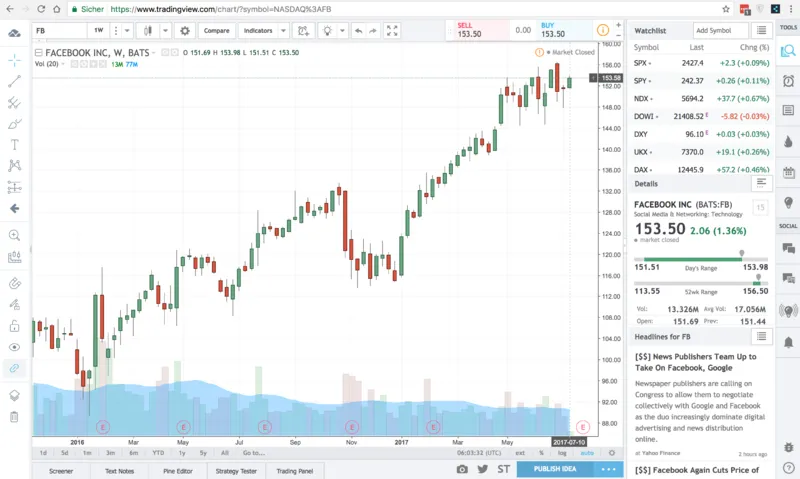Toggle percentage scale on the price axis
The height and width of the screenshot is (479, 800).
[x=541, y=453]
